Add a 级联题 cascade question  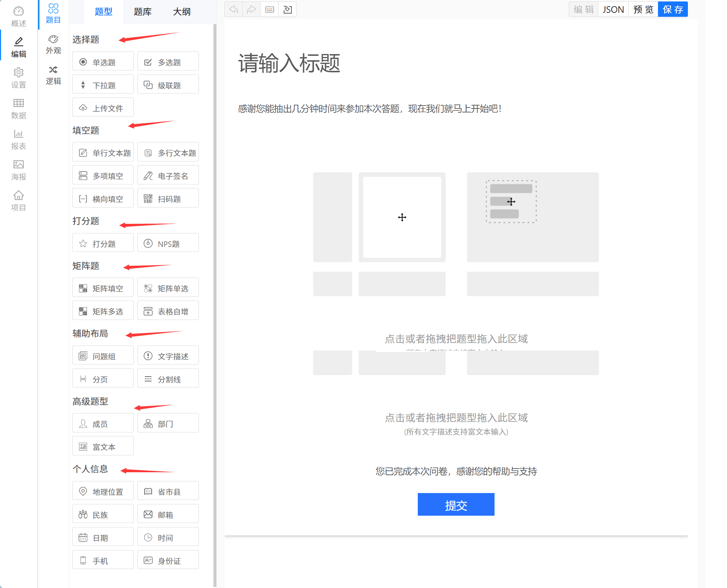click(x=168, y=85)
